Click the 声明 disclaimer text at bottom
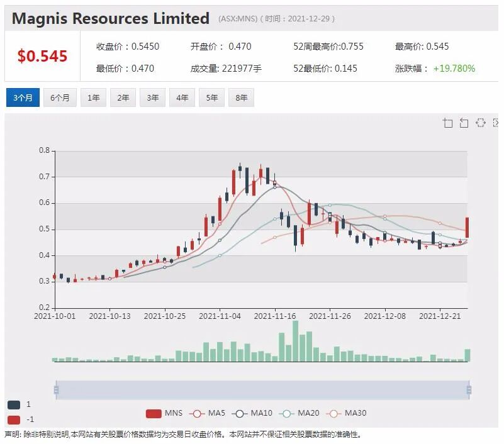This screenshot has width=504, height=444. tap(183, 435)
